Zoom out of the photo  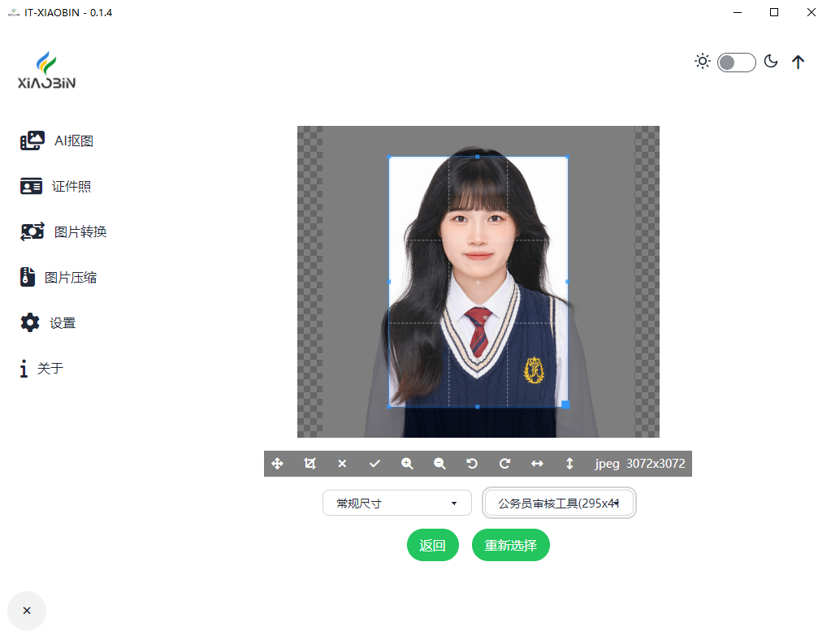pos(439,464)
